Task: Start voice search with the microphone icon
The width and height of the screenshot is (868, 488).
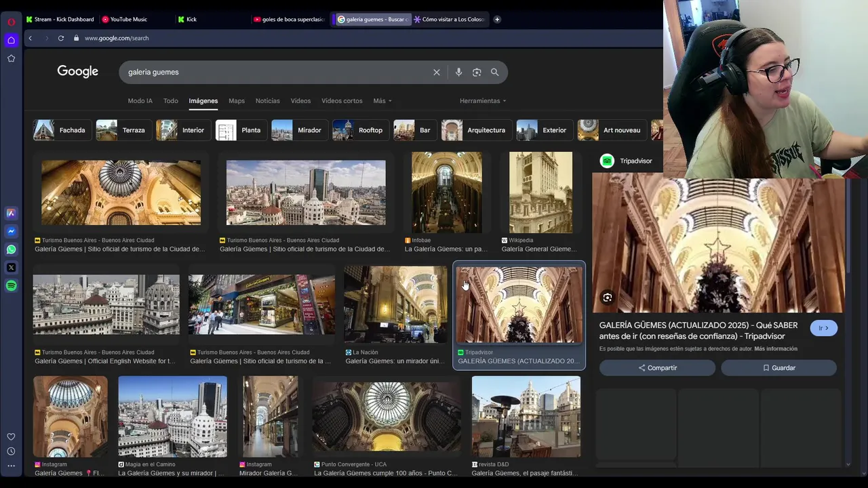Action: point(458,73)
